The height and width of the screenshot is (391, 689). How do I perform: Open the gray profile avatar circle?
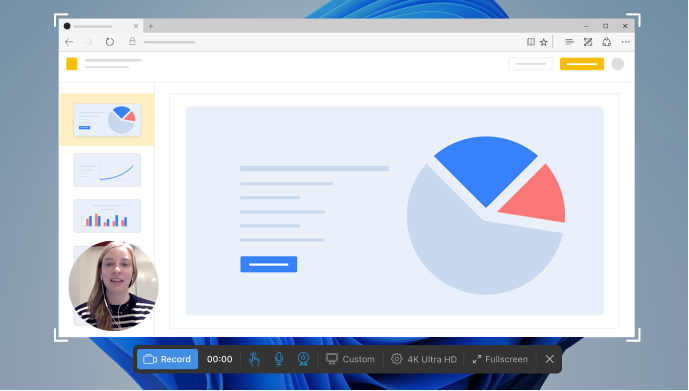point(618,64)
